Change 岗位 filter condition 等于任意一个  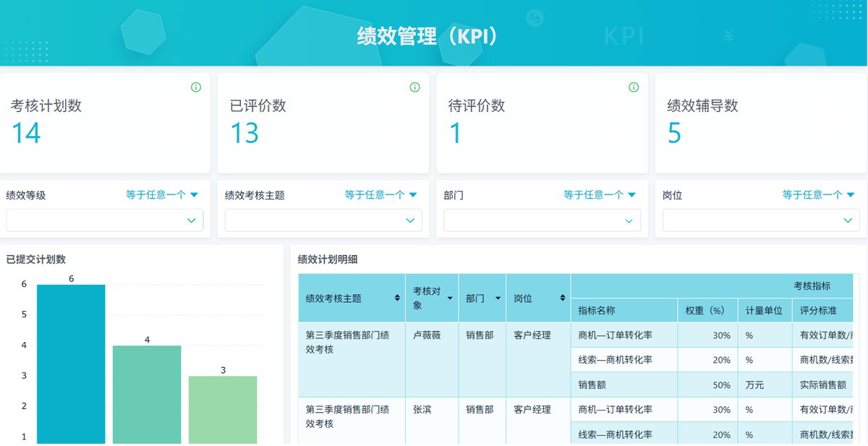coord(817,194)
